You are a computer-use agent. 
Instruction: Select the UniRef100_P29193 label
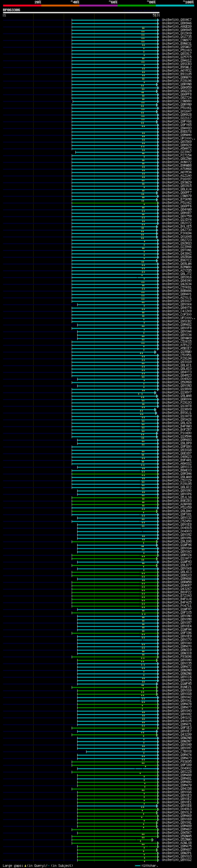[x=176, y=403]
